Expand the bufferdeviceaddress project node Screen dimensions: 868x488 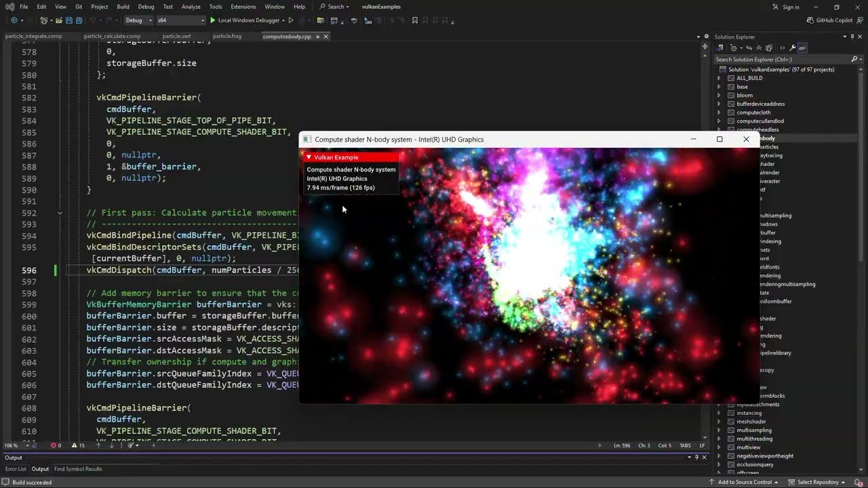click(719, 104)
